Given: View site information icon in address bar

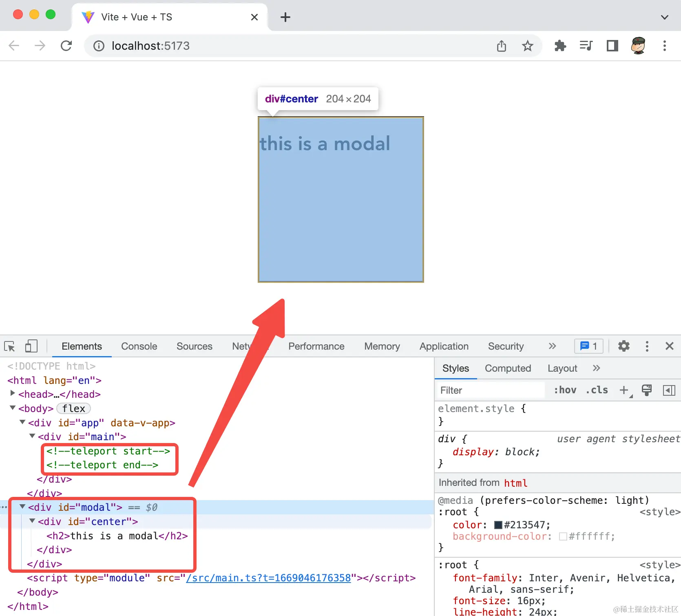Looking at the screenshot, I should [99, 46].
